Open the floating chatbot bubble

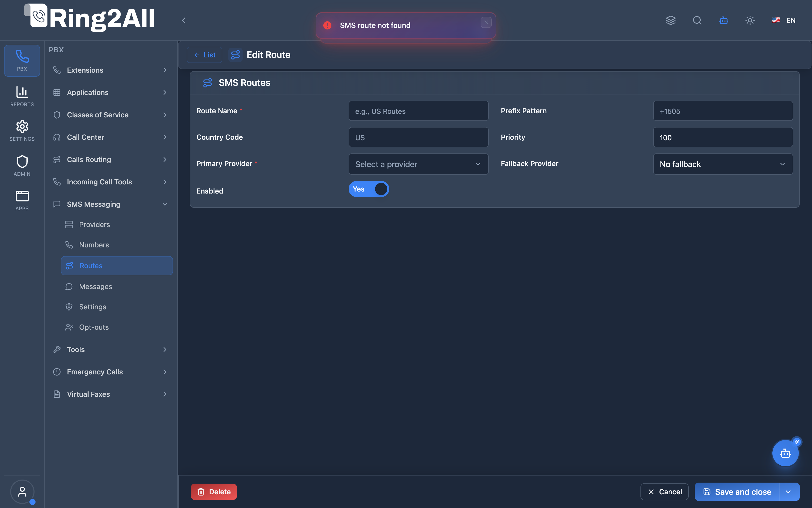coord(786,453)
